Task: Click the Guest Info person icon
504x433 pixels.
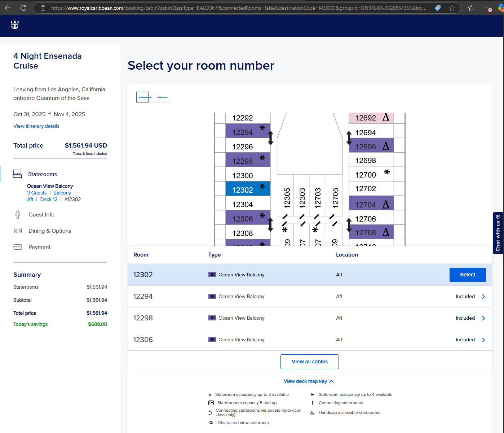Action: (x=18, y=214)
